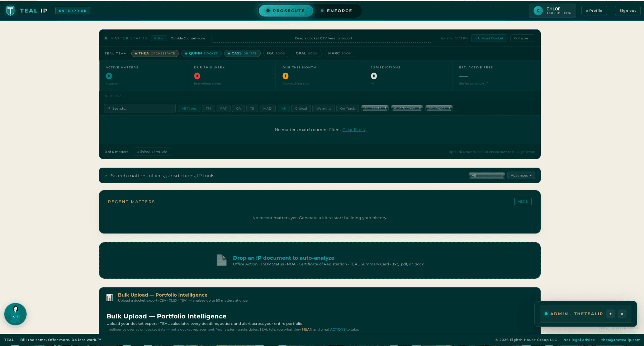The image size is (644, 346).
Task: Hide the Recent Matters section
Action: (523, 202)
